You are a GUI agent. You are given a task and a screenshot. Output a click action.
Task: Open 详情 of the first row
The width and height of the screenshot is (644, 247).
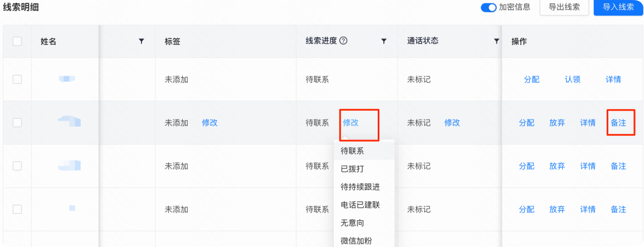tap(613, 79)
